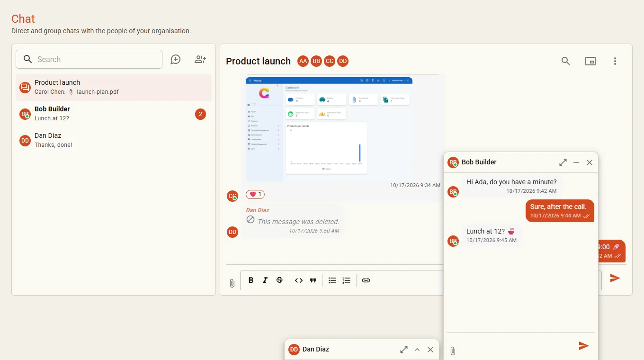Click "Sure, after the call." message bubble
Viewport: 644px width, 360px height.
[x=560, y=211]
